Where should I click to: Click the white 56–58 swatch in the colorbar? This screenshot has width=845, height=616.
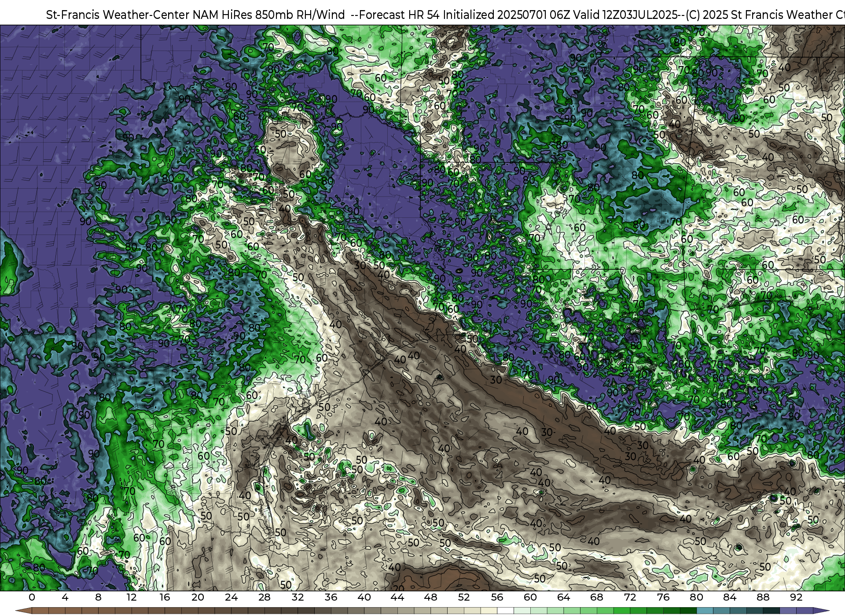[506, 612]
